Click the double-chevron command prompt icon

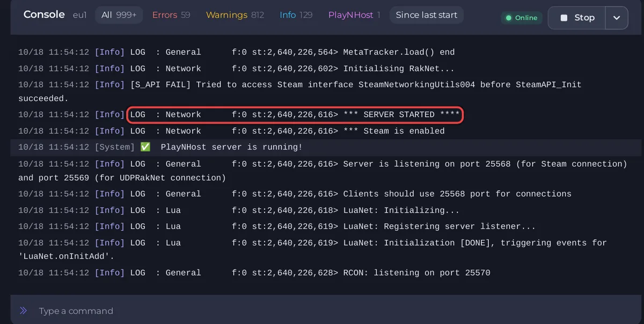tap(23, 311)
